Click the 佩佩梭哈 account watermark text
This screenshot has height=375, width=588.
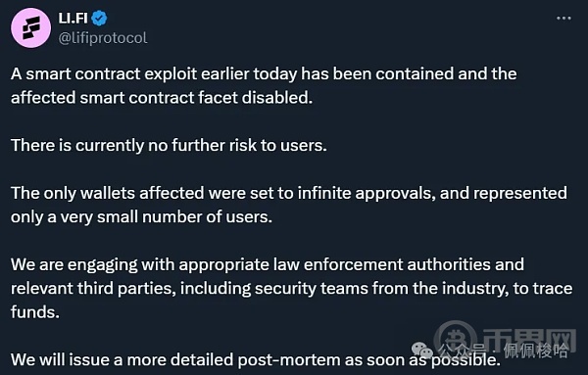(535, 352)
